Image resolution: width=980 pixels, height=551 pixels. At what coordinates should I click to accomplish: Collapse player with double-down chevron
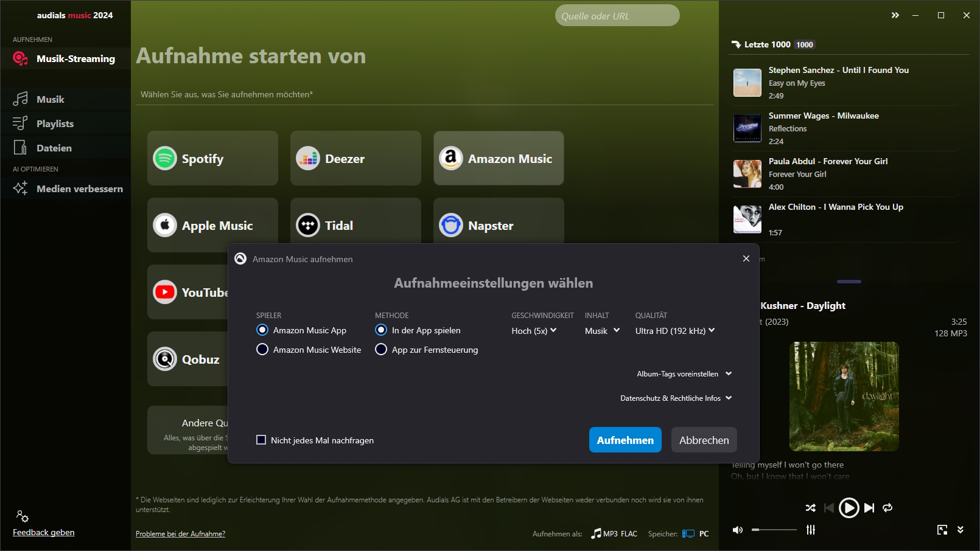coord(961,530)
